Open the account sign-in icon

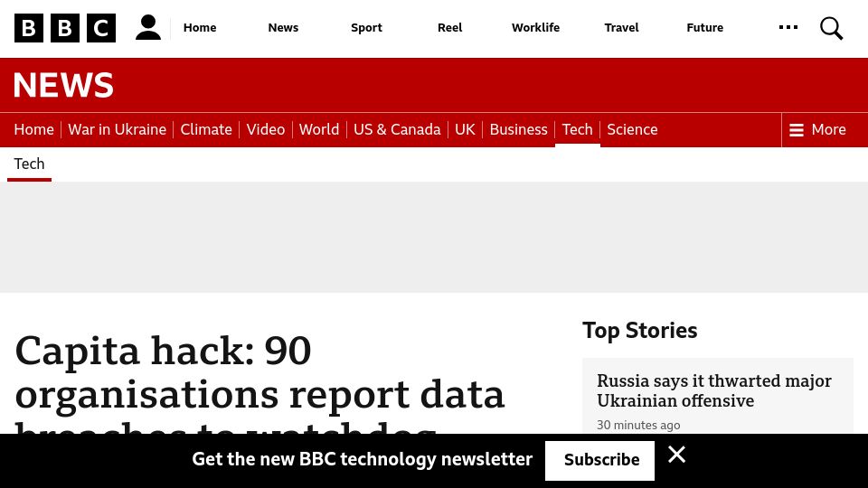(x=148, y=28)
